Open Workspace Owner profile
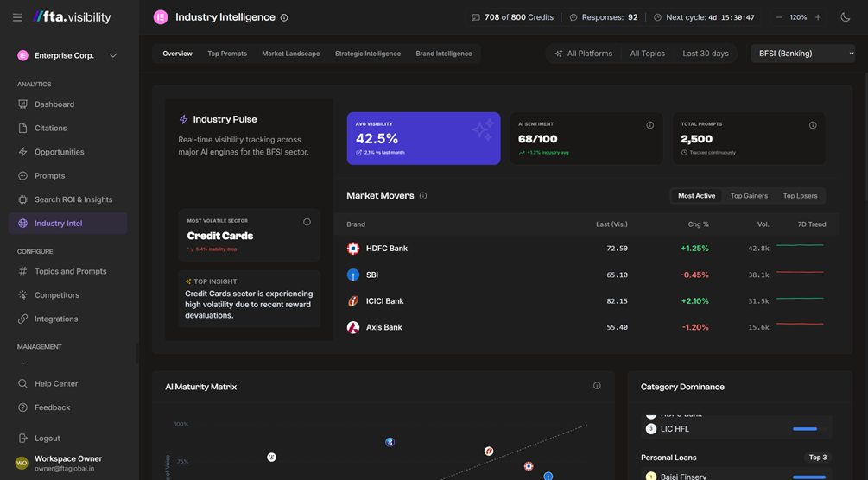The height and width of the screenshot is (480, 868). click(x=67, y=463)
